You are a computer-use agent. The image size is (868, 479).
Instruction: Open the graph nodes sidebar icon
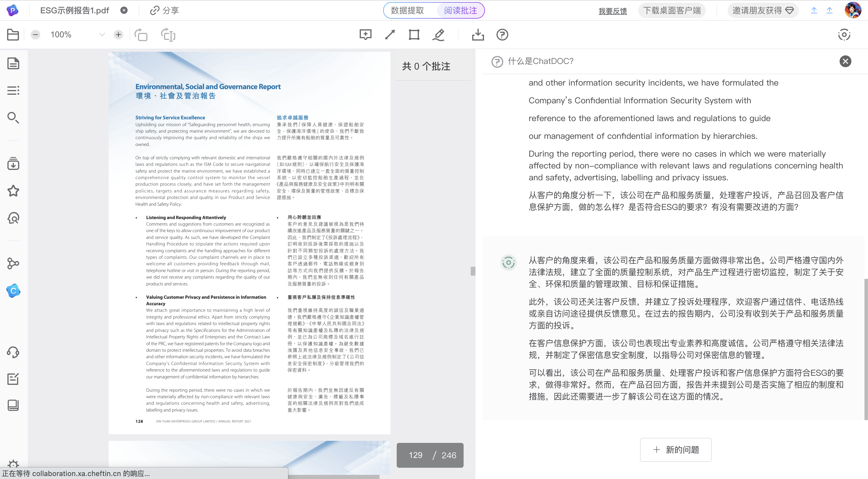(13, 263)
